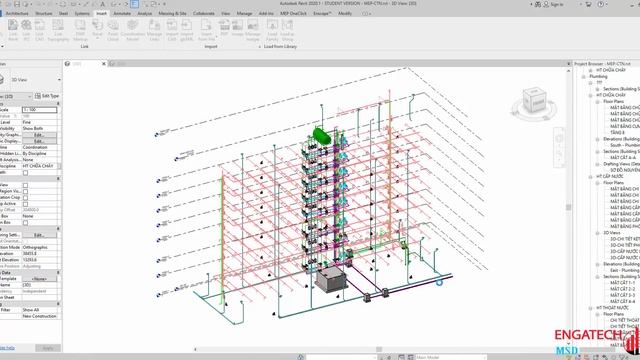Click the highlighted Thin Lines icon in toolbar
Image resolution: width=640 pixels, height=360 pixels.
pyautogui.click(x=134, y=4)
